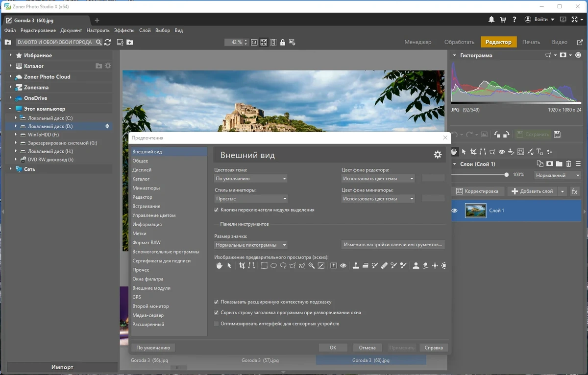The image size is (588, 375).
Task: Click the zoom lock padlock icon
Action: pyautogui.click(x=283, y=42)
